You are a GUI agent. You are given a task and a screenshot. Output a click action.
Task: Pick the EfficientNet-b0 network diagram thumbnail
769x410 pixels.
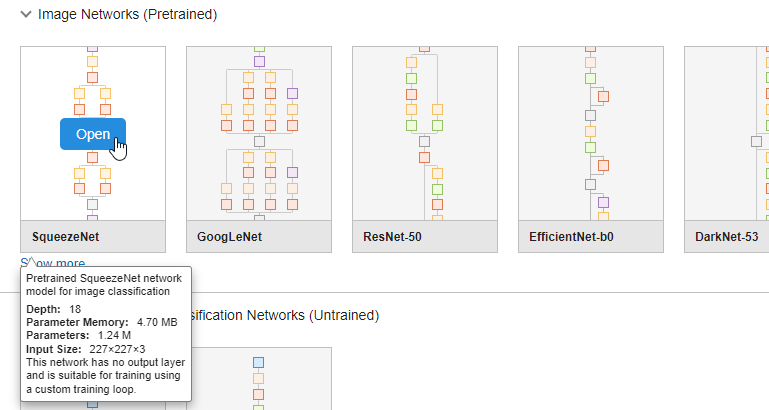click(x=590, y=132)
